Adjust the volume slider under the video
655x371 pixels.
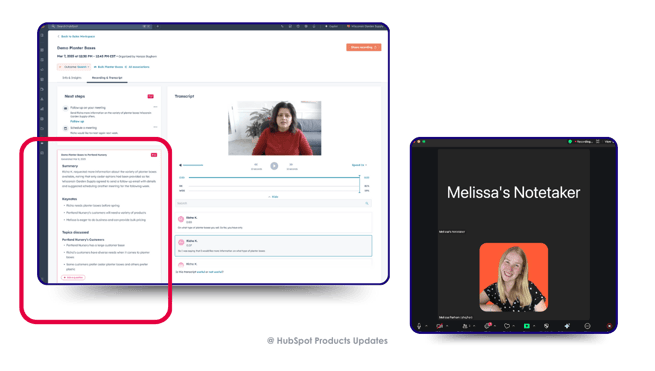pos(193,165)
